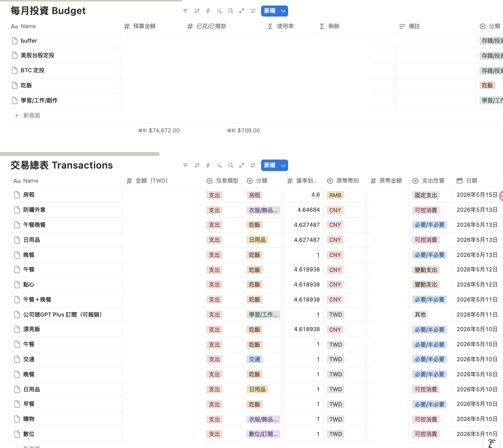
Task: Click 總和 $74,672.00 footer calculation
Action: point(159,130)
